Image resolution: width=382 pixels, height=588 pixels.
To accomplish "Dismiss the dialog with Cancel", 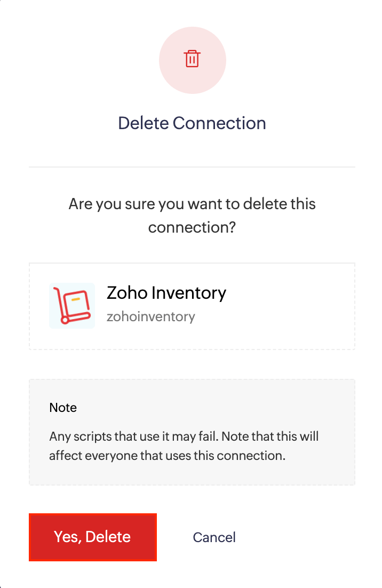I will [x=214, y=537].
